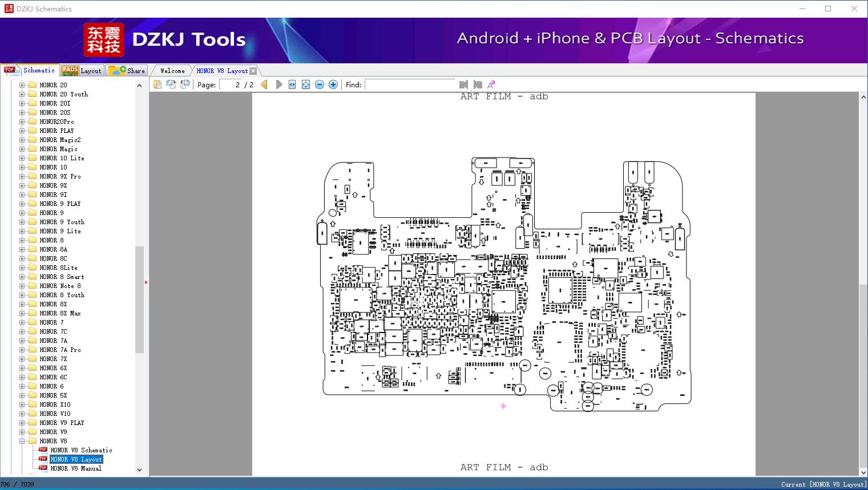
Task: Click the tree panel scroll-up arrow
Action: 139,86
